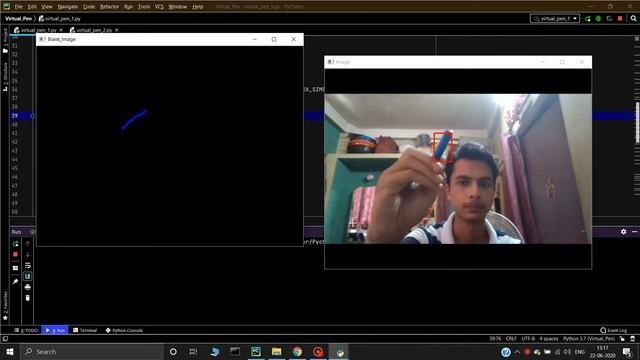Screen dimensions: 640x360
Task: Open the TODO tool window
Action: tap(26, 330)
